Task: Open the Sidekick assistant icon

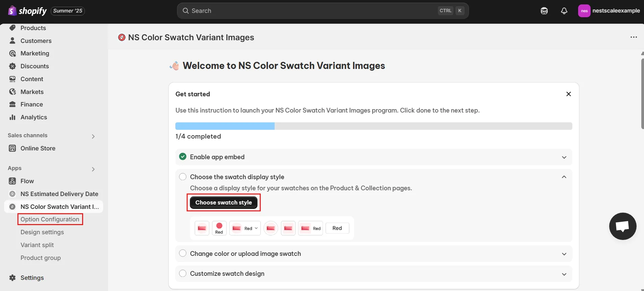Action: [x=544, y=11]
